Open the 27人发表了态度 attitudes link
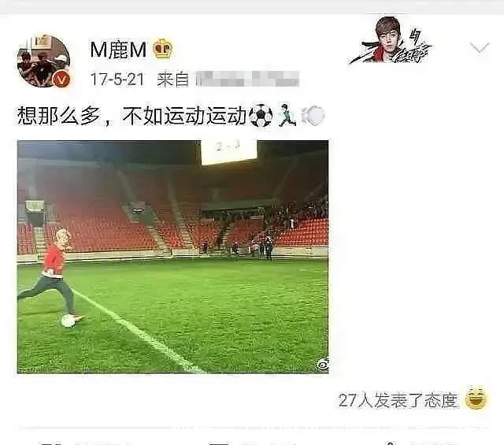The image size is (504, 445). pyautogui.click(x=398, y=400)
